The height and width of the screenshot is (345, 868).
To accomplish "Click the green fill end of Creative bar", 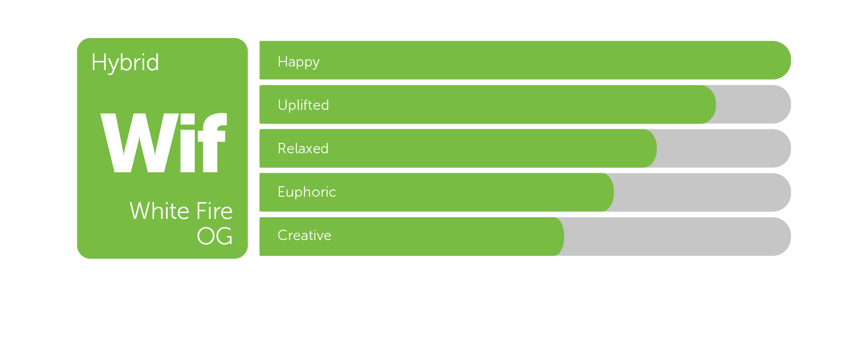I will coord(556,236).
